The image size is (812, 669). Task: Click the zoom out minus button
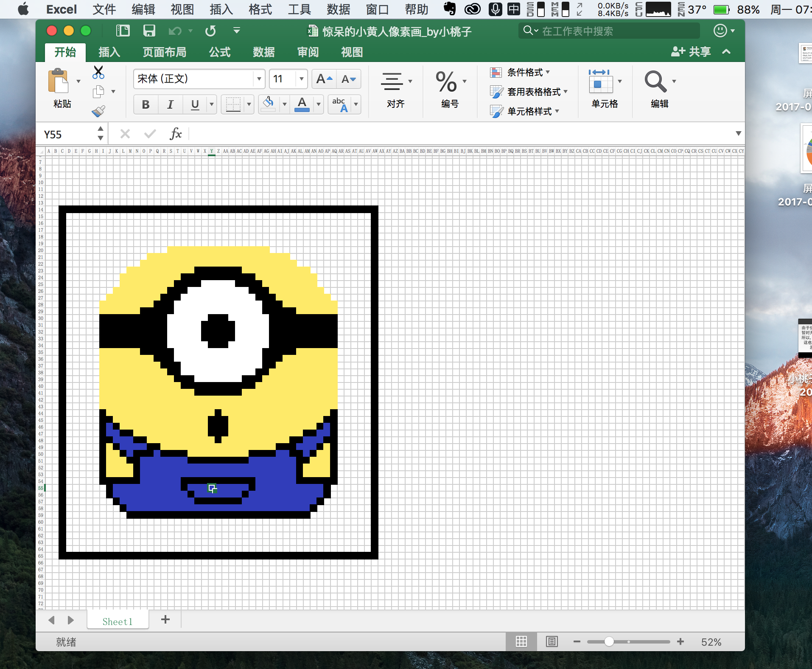point(577,641)
